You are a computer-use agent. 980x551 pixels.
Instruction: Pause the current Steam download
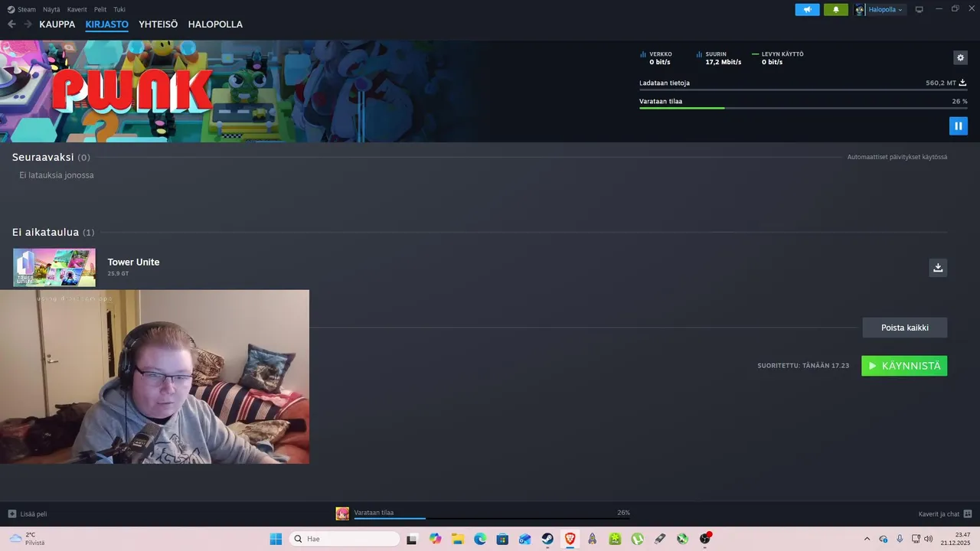tap(958, 126)
